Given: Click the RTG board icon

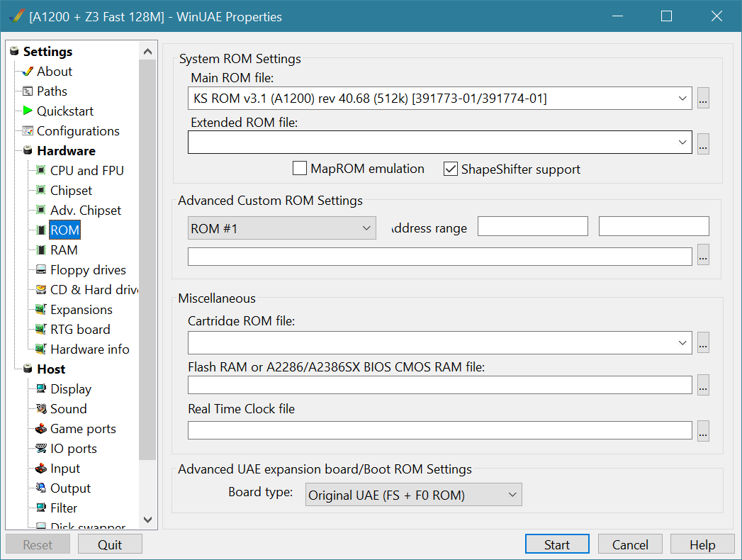Looking at the screenshot, I should (x=41, y=330).
